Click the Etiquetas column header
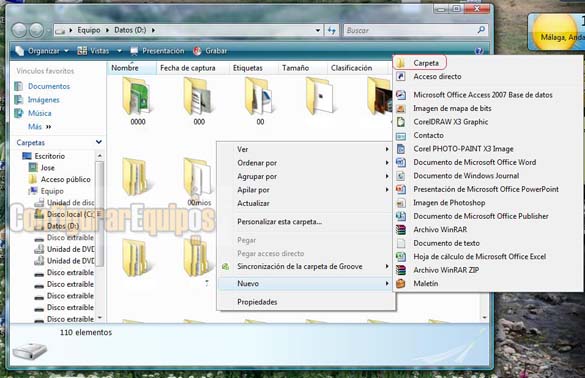 253,68
